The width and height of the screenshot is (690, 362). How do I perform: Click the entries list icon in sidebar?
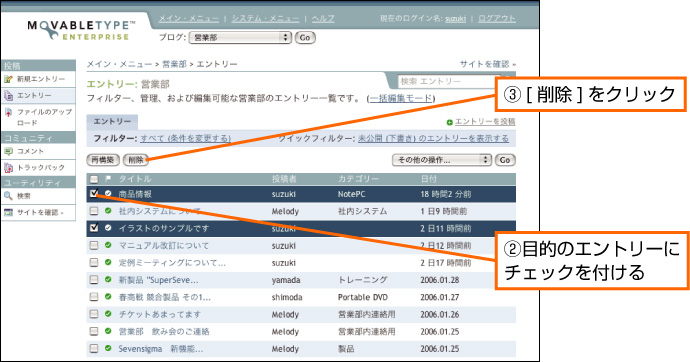8,95
